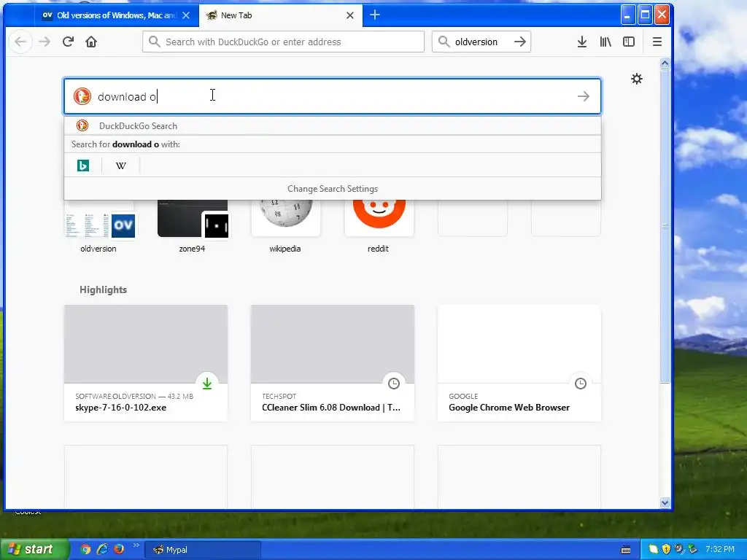Launch Google Chrome from quick launch
The width and height of the screenshot is (747, 560).
85,550
